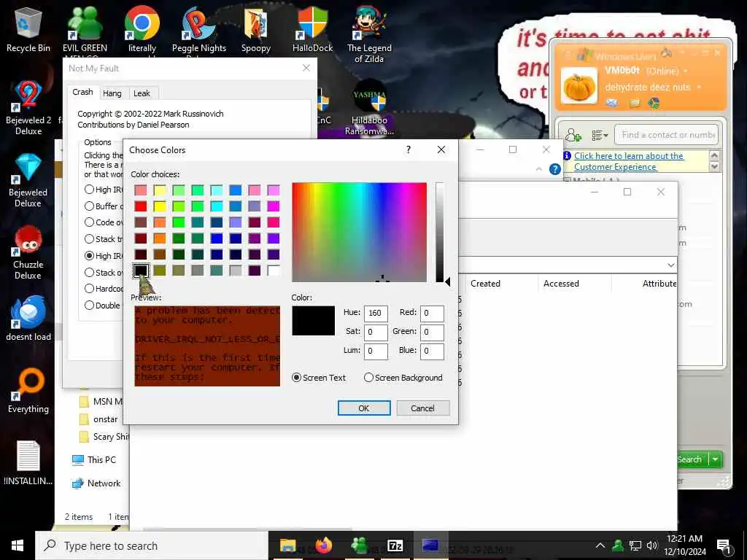Click the blue screen app taskbar icon
Screen dimensions: 747x560
(x=430, y=545)
